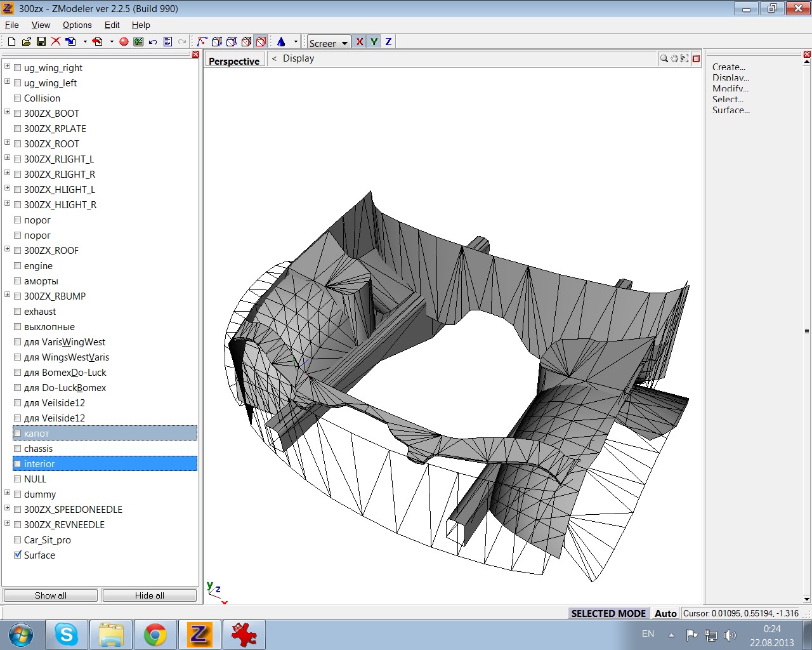
Task: Check the 300ZX_RPLATE checkbox
Action: 18,128
